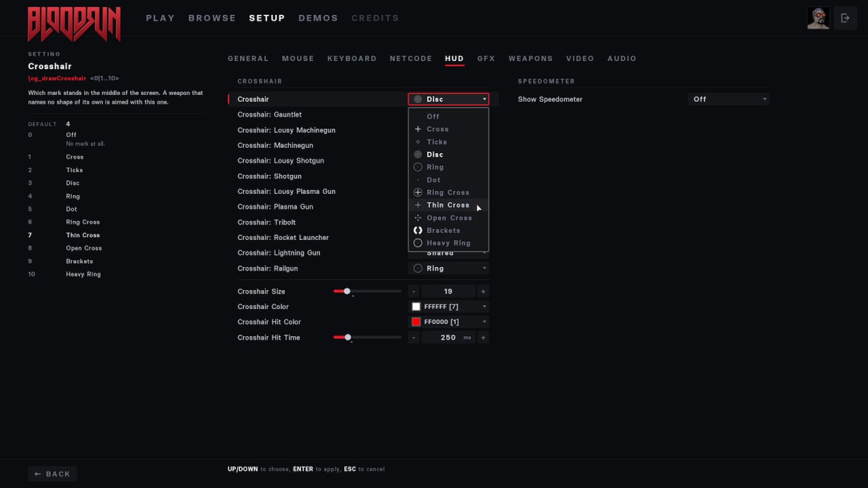
Task: Open the Railgun crosshair dropdown
Action: pos(448,268)
